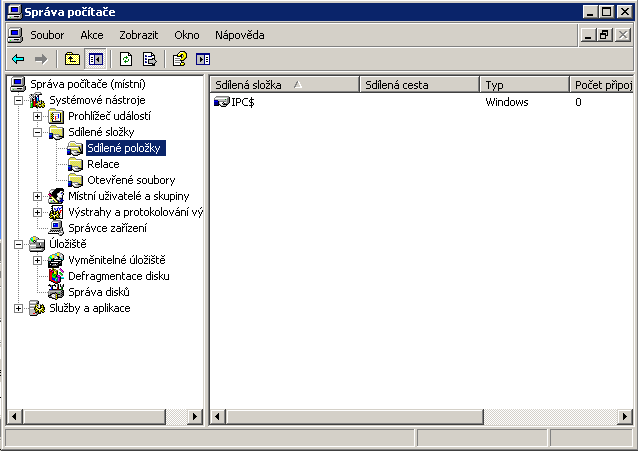Select Sdílené položky tree item

click(125, 148)
